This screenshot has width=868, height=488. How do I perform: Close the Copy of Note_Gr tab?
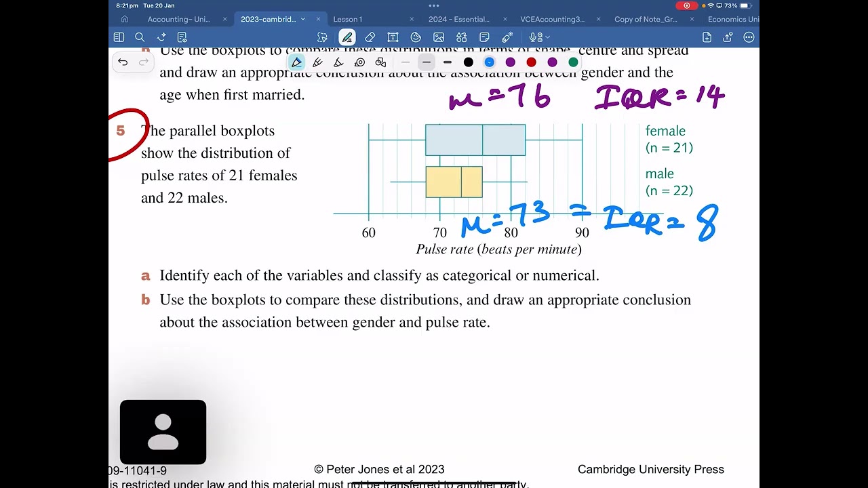(692, 19)
